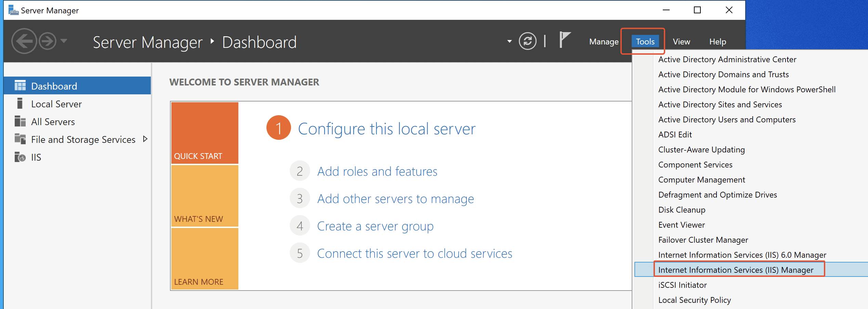Click the All Servers sidebar icon
This screenshot has width=868, height=309.
coord(20,121)
